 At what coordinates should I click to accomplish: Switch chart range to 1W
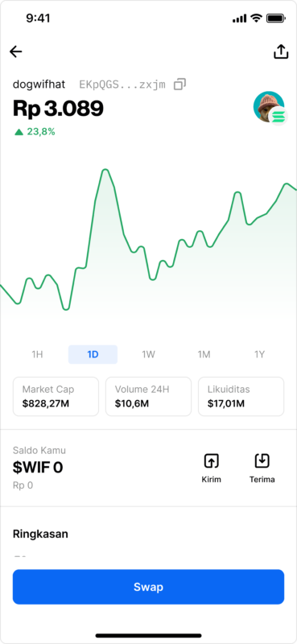tap(148, 354)
